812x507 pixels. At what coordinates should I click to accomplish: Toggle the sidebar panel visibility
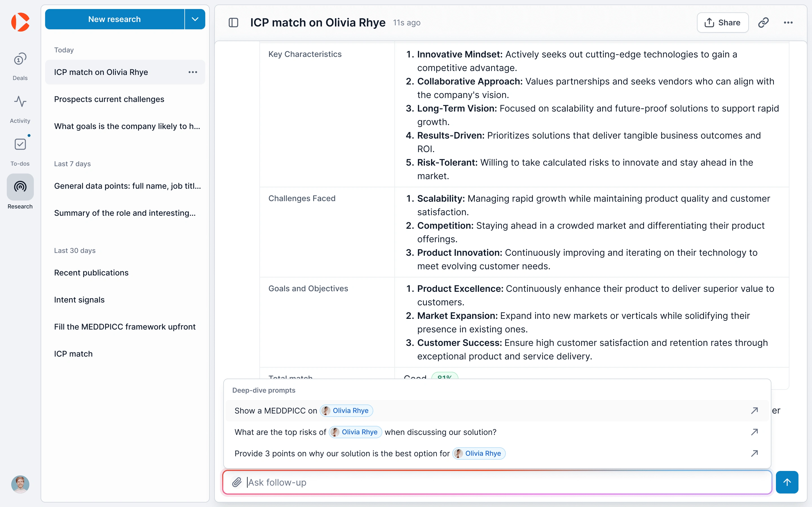233,23
